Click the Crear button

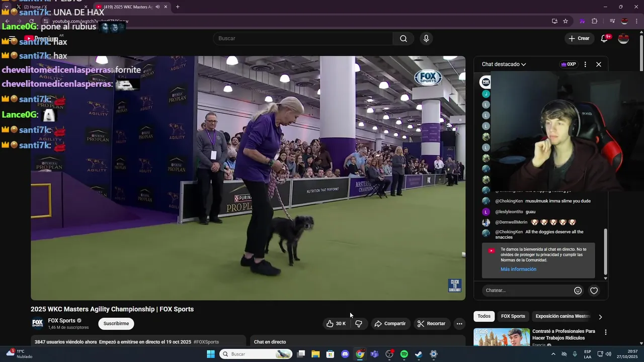[579, 39]
